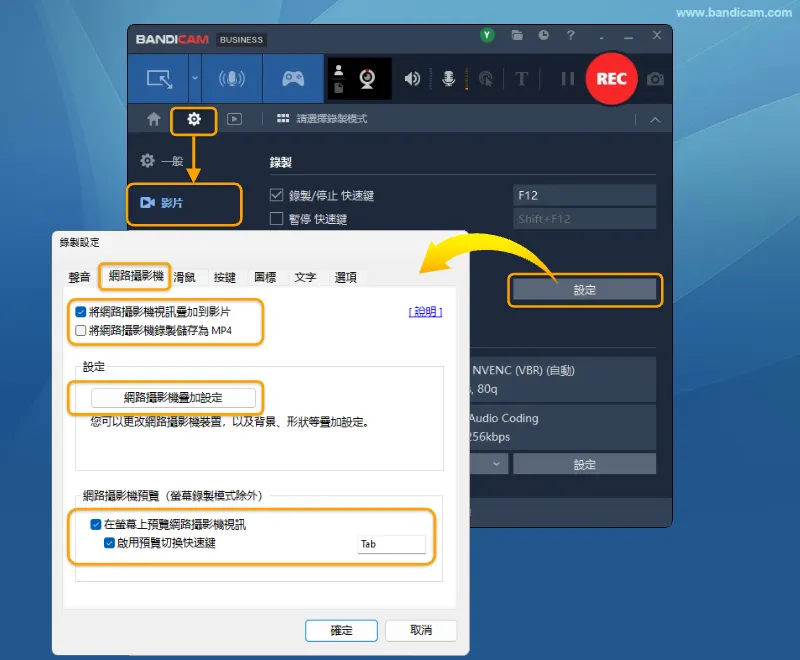The image size is (800, 660).
Task: Click the webcam overlay icon
Action: (367, 79)
